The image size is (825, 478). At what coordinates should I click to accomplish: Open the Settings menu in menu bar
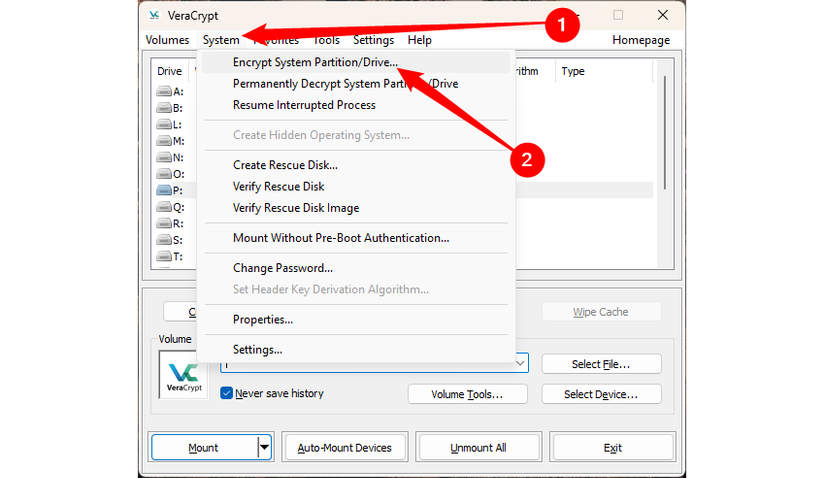(374, 40)
